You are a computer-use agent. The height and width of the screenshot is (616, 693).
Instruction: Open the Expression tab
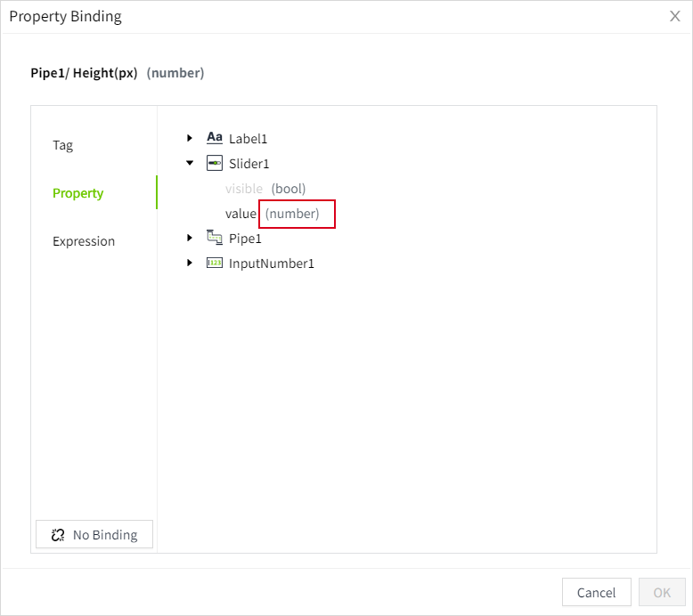[x=84, y=241]
